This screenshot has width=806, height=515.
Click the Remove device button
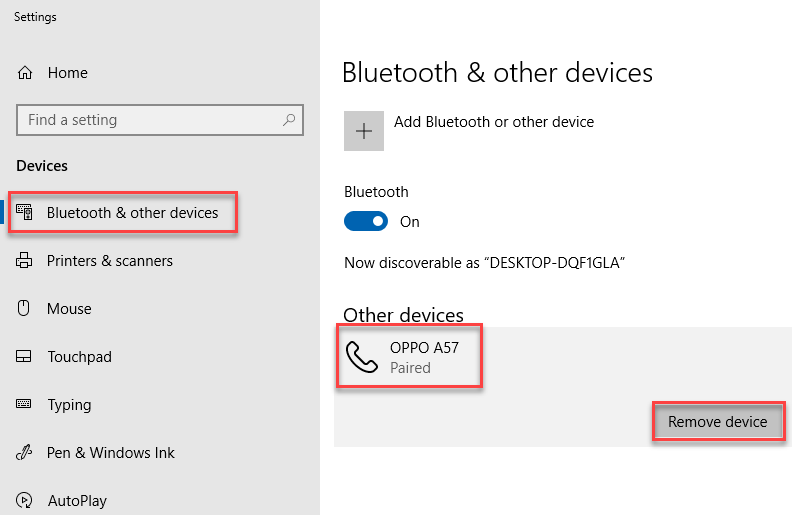point(718,421)
